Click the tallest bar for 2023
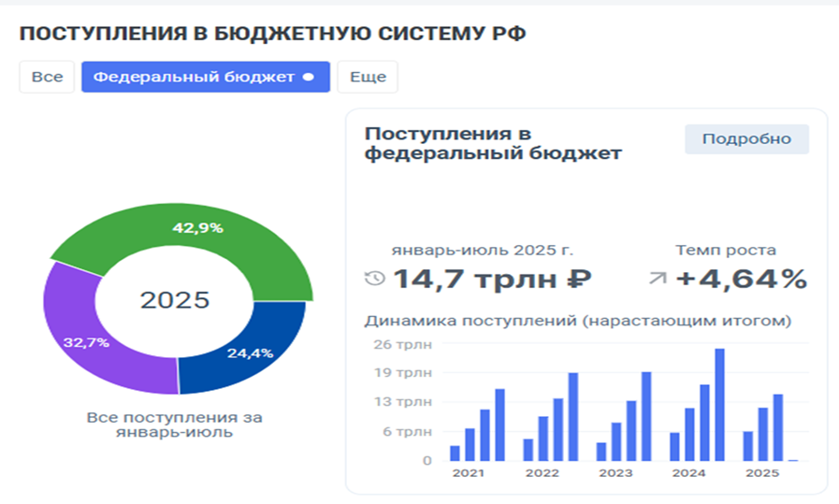The width and height of the screenshot is (839, 504). tap(645, 416)
